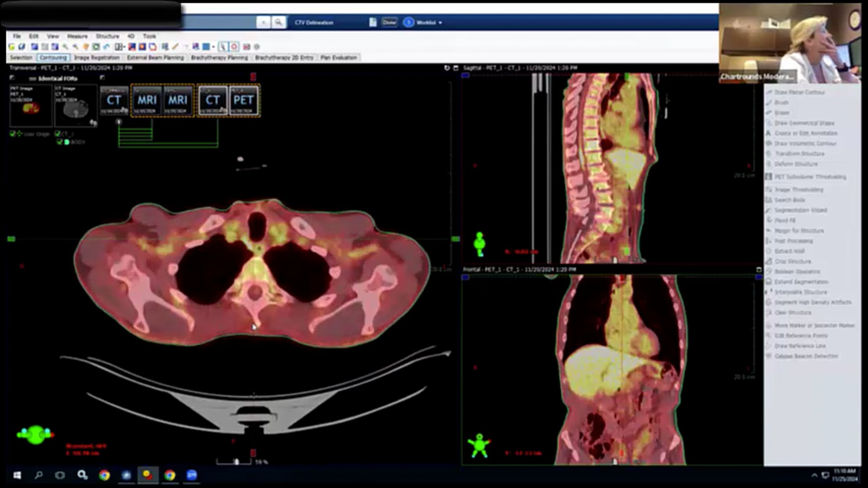Open the dropdown next to the layout toolbar icon
The image size is (868, 488).
click(124, 47)
